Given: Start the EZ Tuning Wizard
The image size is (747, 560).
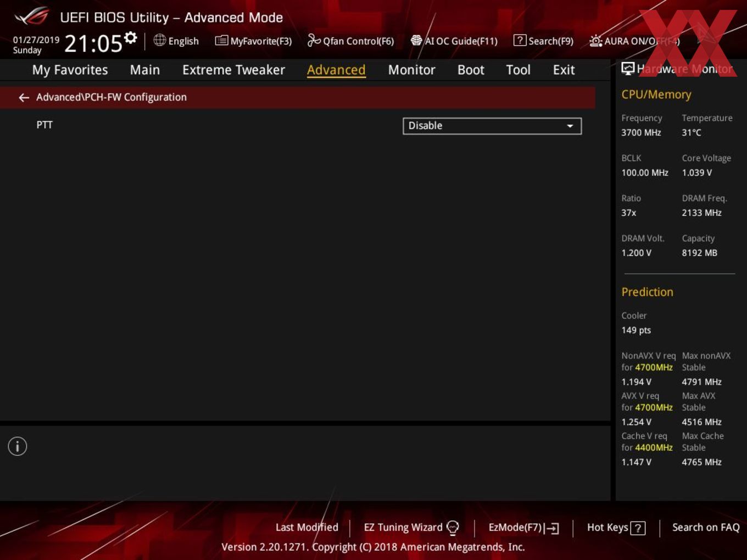Looking at the screenshot, I should pyautogui.click(x=411, y=528).
